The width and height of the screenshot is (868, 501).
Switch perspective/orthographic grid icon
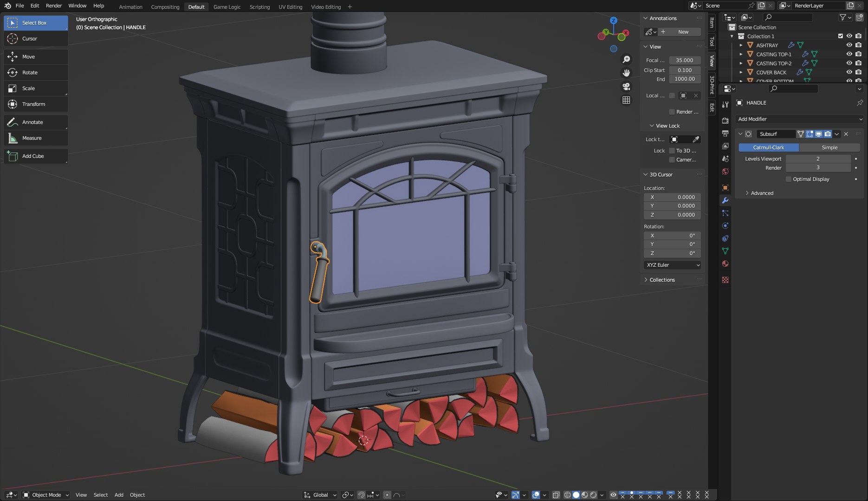coord(626,100)
